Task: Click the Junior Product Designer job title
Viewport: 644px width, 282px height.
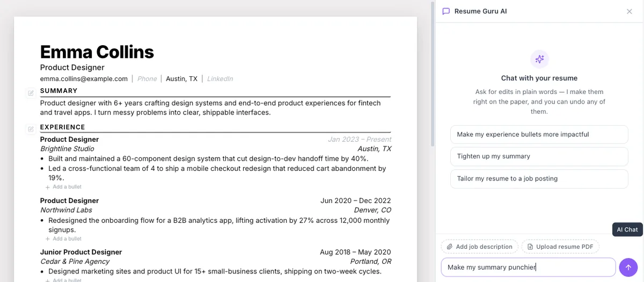Action: click(x=81, y=252)
